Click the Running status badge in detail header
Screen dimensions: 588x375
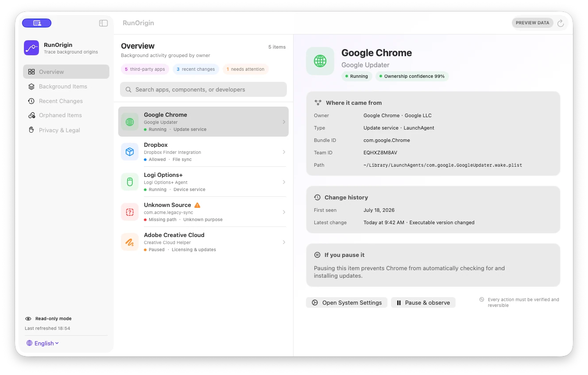[x=357, y=76]
